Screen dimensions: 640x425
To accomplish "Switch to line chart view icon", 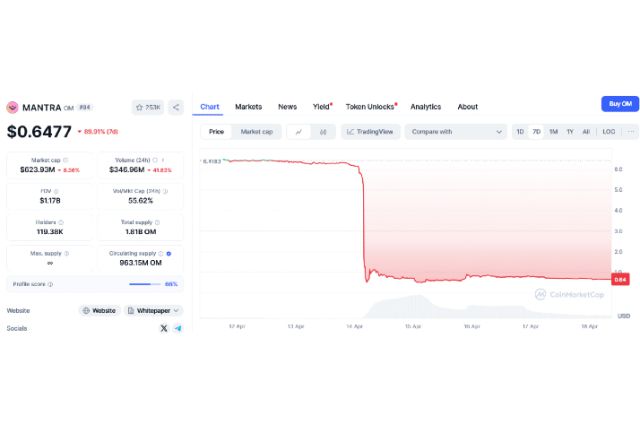I will (299, 132).
